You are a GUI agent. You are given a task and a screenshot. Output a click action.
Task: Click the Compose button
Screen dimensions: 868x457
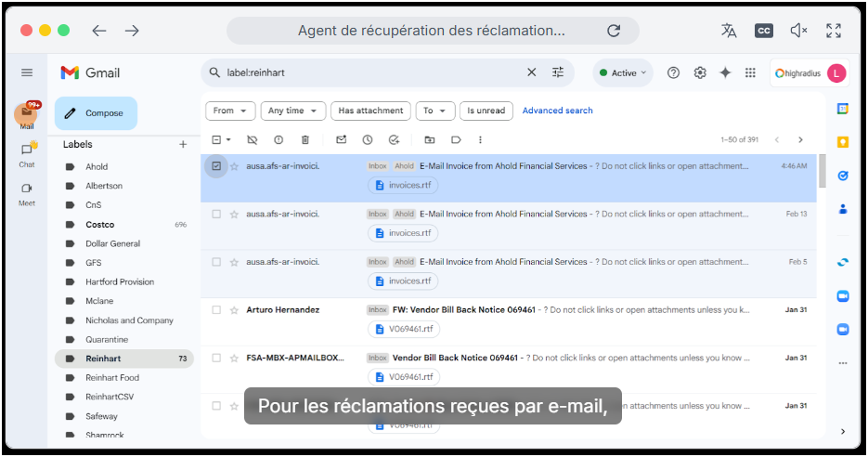[96, 113]
